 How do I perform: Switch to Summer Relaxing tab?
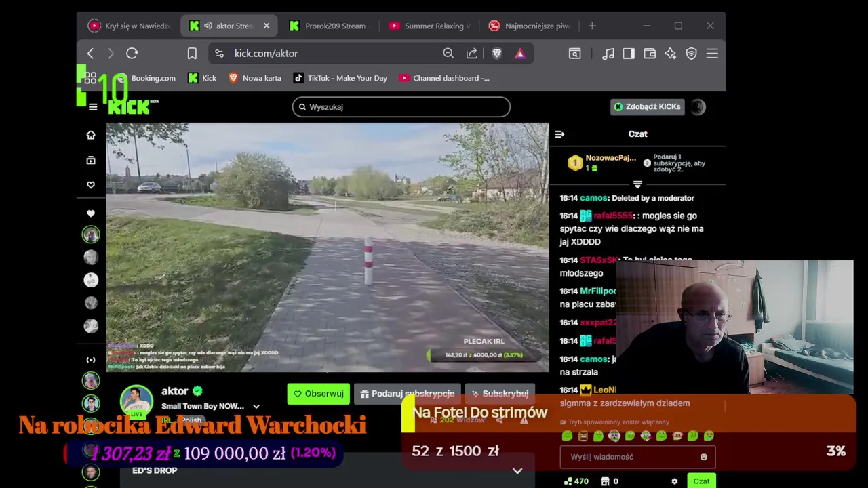pos(429,26)
